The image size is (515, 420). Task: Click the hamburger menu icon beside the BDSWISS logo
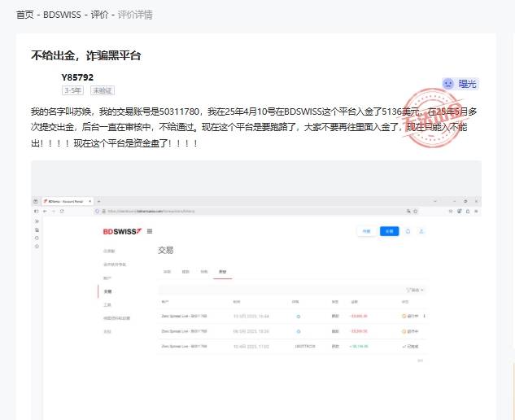tap(150, 231)
